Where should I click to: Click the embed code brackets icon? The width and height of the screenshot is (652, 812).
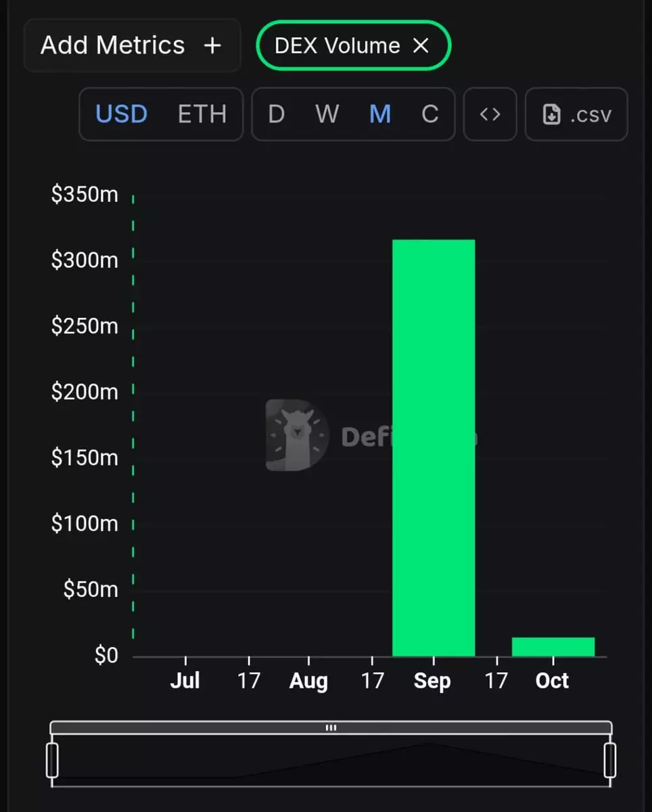(x=490, y=114)
